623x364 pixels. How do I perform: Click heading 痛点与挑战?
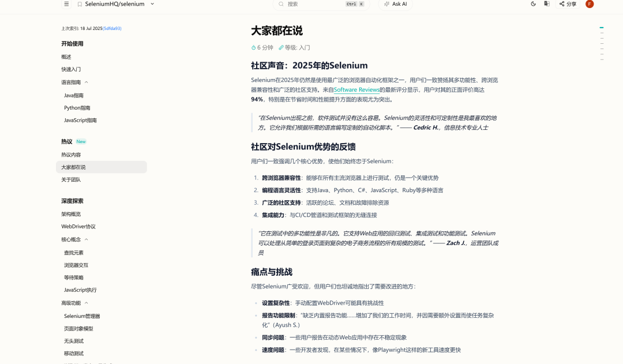click(272, 272)
